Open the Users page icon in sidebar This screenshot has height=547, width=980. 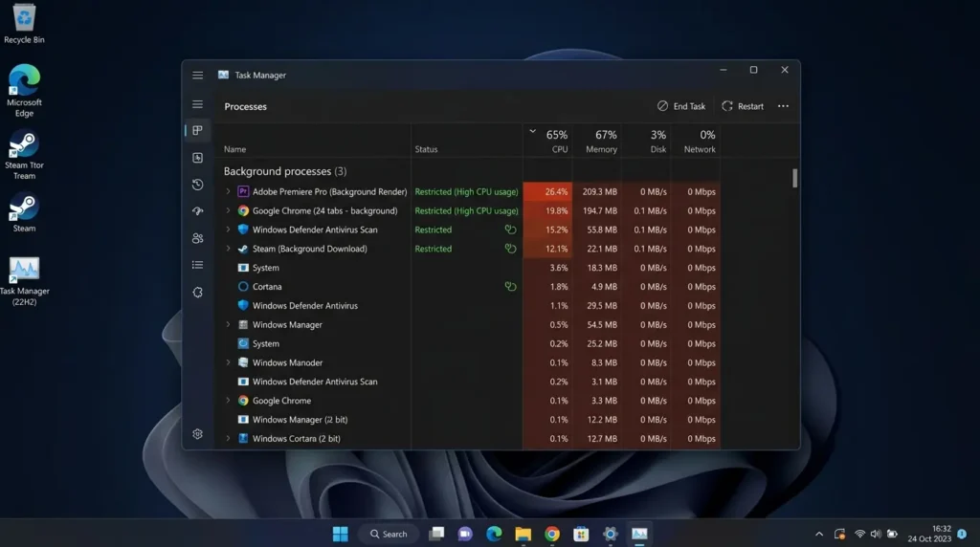197,238
